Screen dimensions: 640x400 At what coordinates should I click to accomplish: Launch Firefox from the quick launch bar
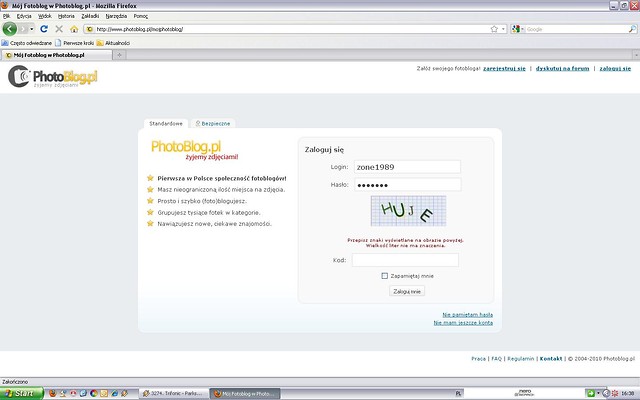click(53, 393)
